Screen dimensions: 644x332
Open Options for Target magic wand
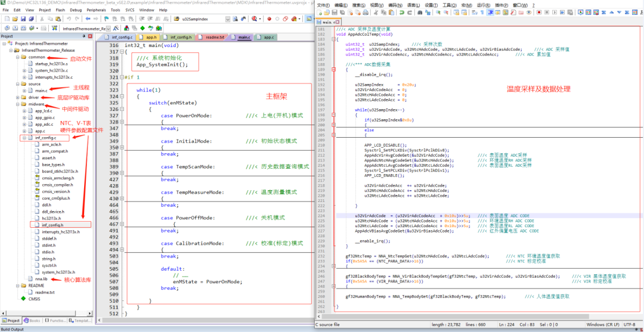click(x=116, y=29)
